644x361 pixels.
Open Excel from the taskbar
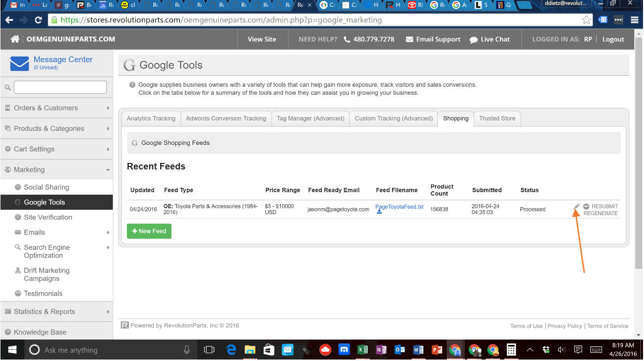pos(363,350)
